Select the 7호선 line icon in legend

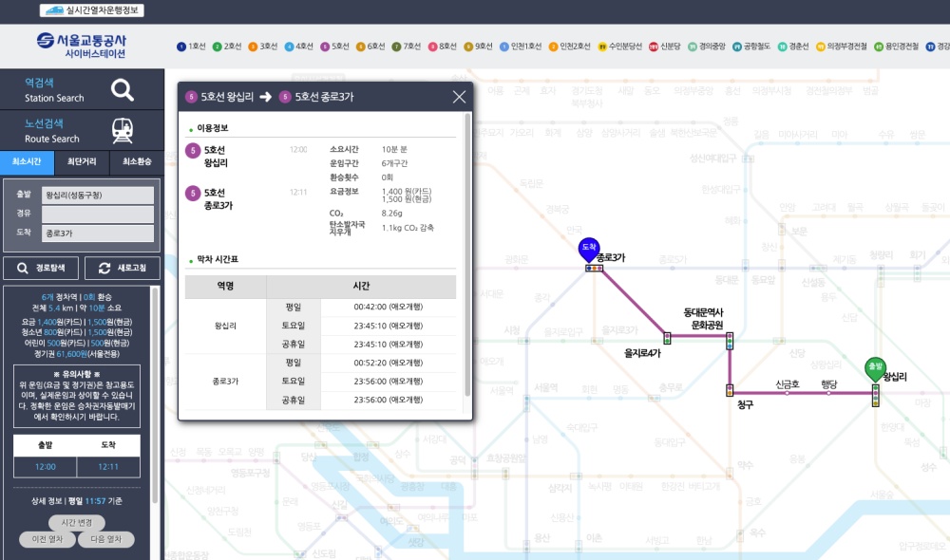click(396, 47)
